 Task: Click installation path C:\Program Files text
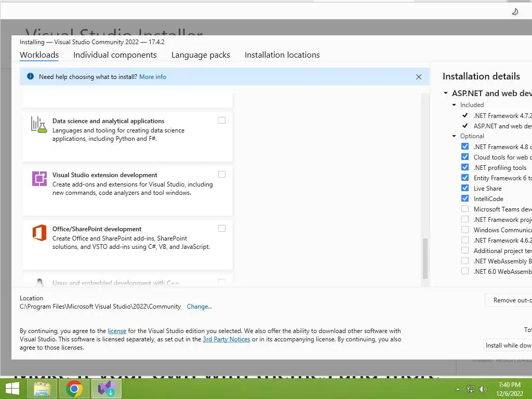coord(100,307)
